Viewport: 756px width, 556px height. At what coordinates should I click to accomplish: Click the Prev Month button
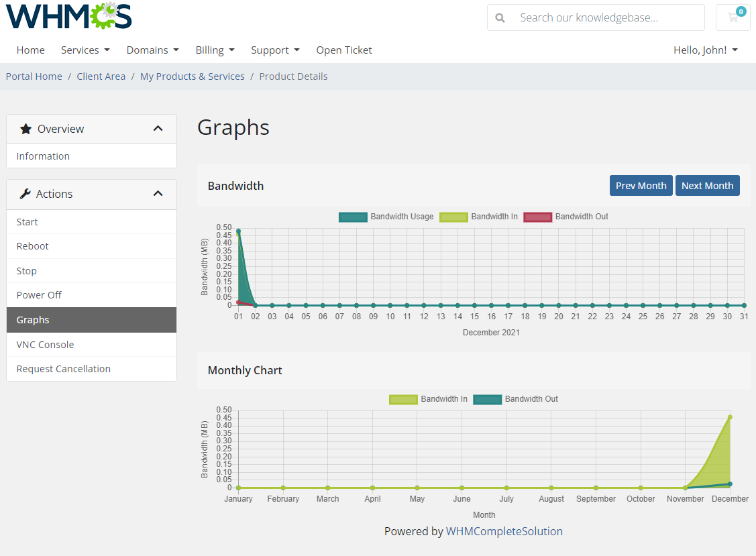pos(641,186)
